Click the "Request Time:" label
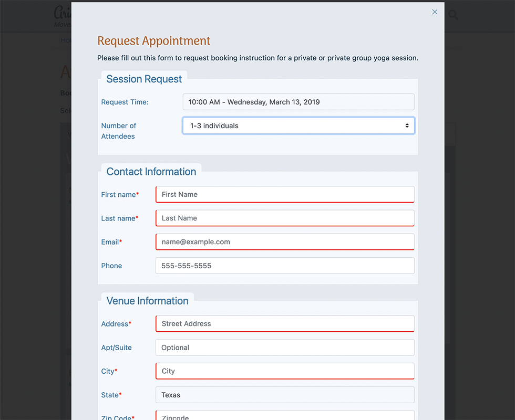 [x=125, y=102]
